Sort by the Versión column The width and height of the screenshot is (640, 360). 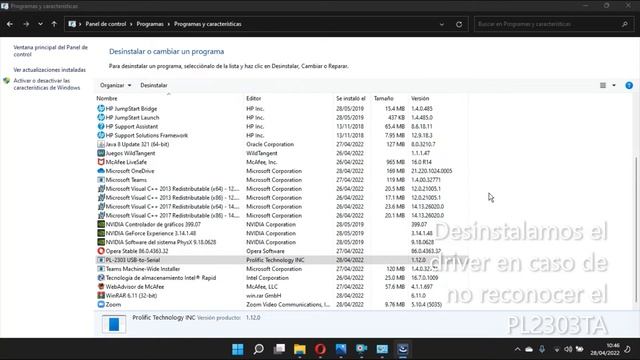click(420, 98)
